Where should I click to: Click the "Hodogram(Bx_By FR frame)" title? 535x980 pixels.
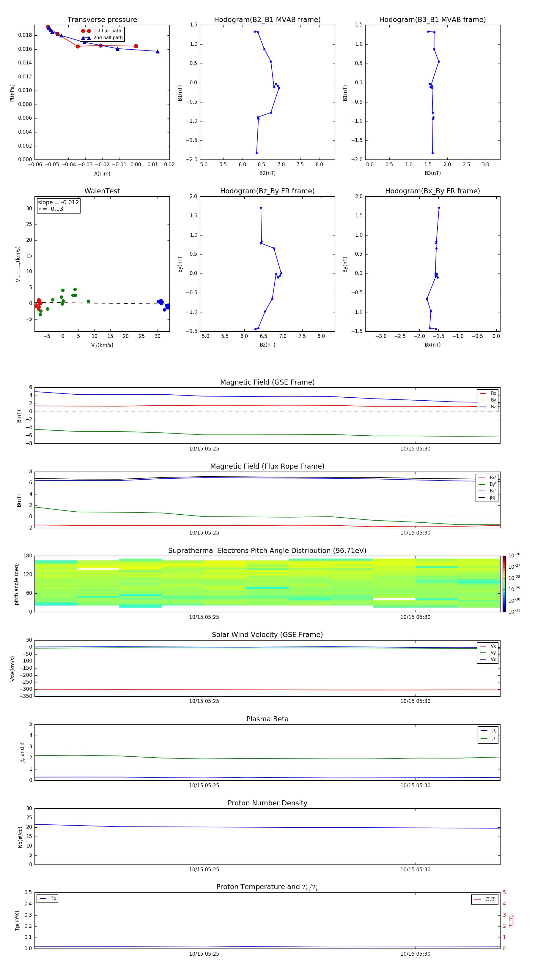click(432, 191)
